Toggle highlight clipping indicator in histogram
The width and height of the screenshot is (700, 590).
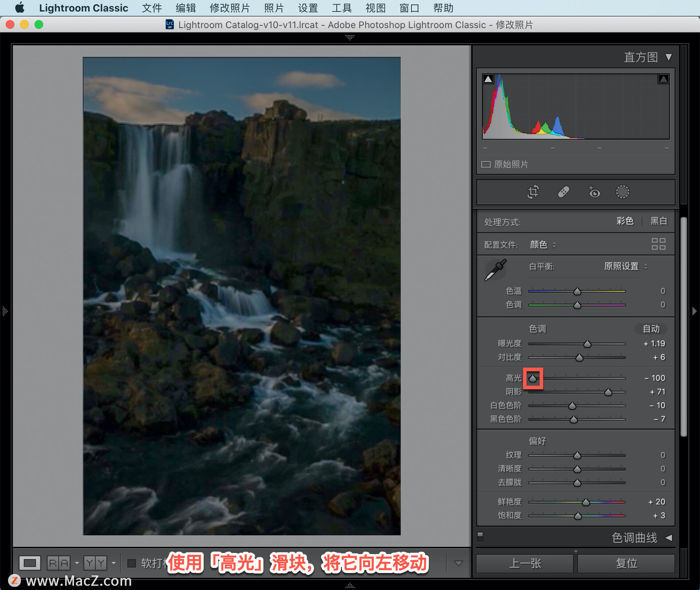pos(663,79)
